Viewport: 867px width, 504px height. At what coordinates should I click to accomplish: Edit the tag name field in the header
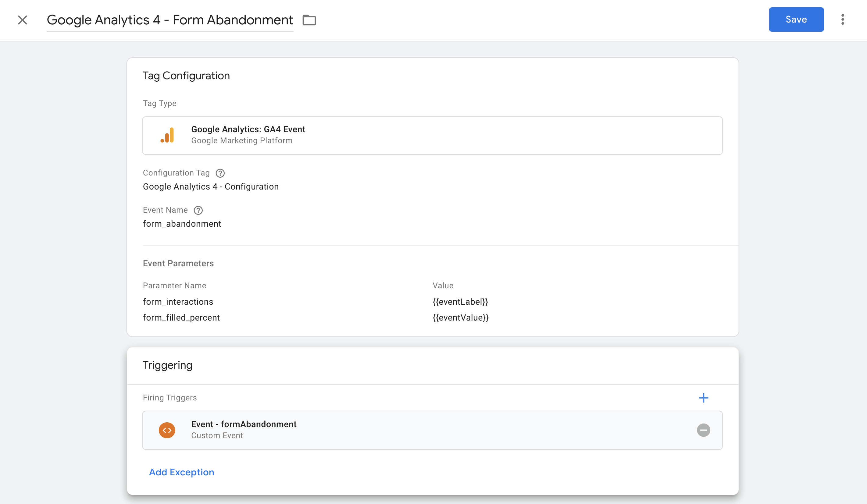[x=169, y=20]
